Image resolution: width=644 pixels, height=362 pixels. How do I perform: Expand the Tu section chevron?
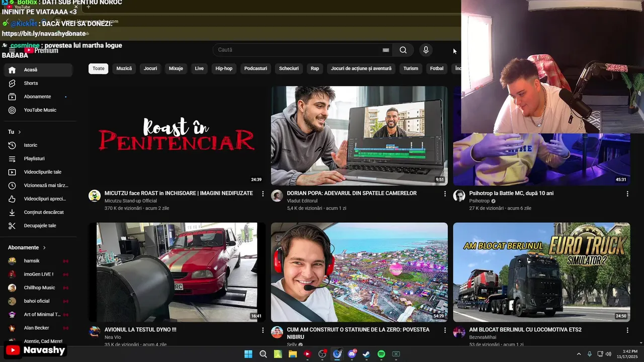point(20,132)
